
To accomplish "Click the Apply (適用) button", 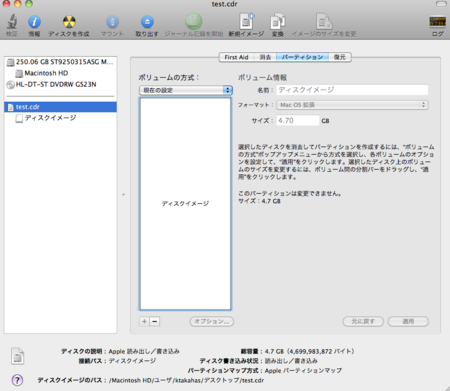I will 408,321.
